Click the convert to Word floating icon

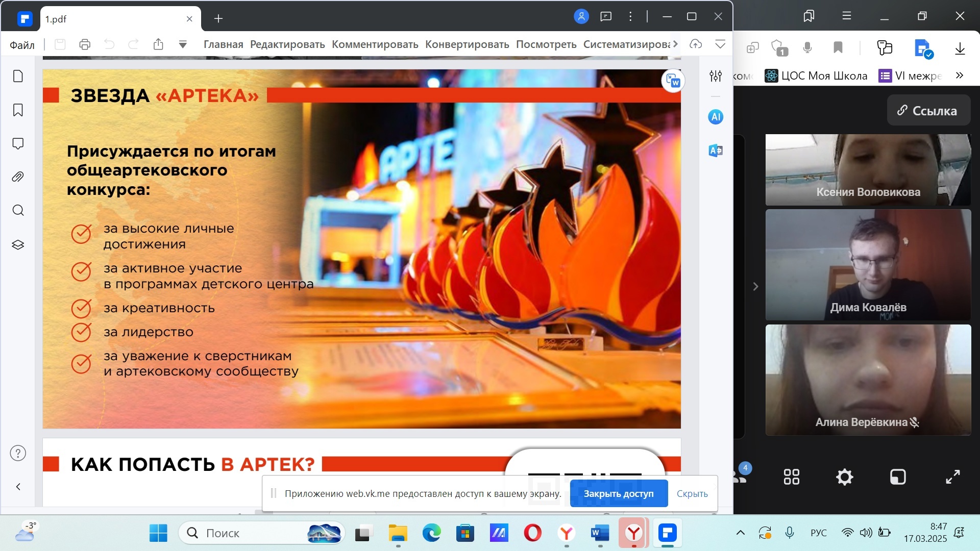tap(673, 81)
